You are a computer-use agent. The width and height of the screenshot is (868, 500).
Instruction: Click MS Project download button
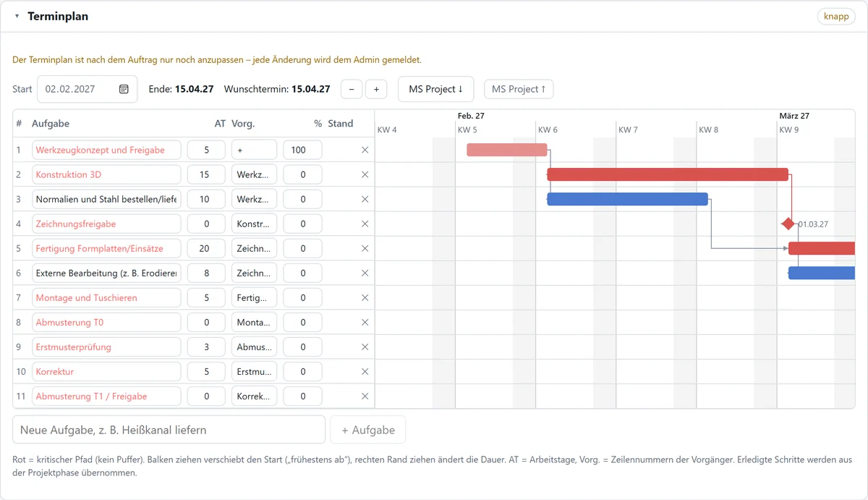pyautogui.click(x=435, y=89)
